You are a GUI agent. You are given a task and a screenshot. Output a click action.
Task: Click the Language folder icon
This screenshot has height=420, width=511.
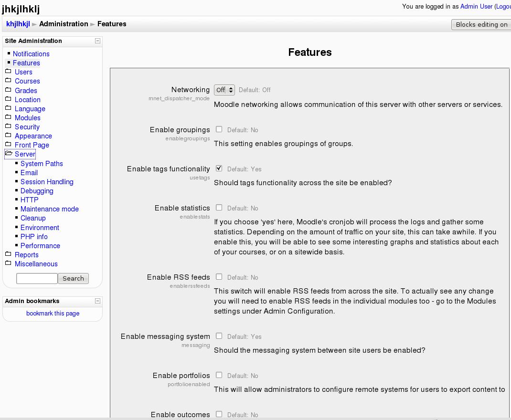click(8, 108)
